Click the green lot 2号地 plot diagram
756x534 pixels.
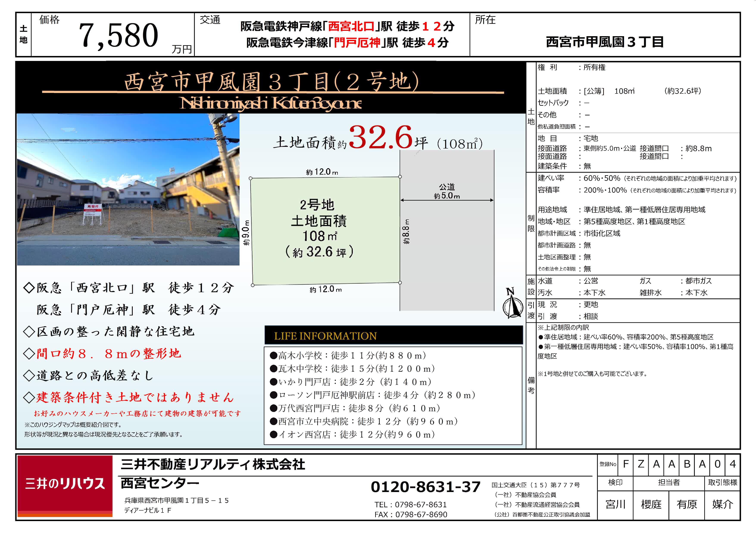[325, 230]
